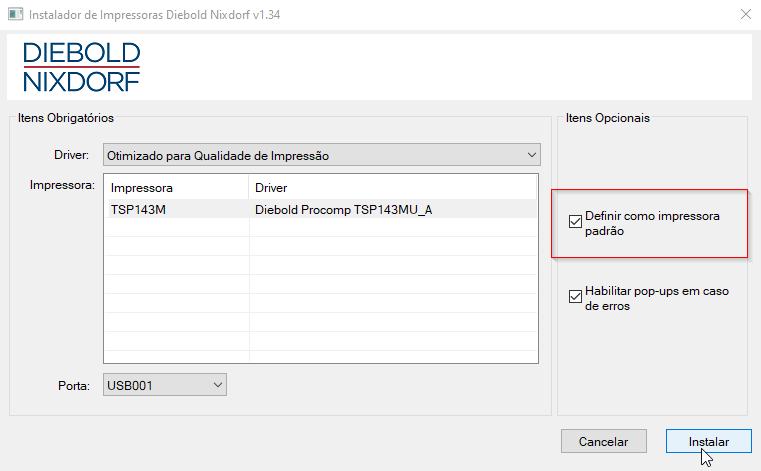Toggle Habilitar pop-ups em caso de erros
The height and width of the screenshot is (471, 761).
tap(575, 297)
